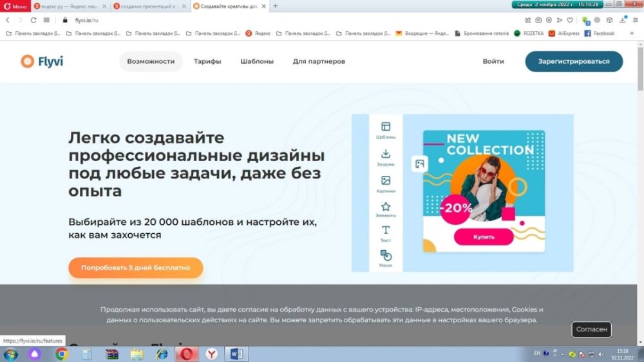
Task: Click the NEW COLLECTION design preview image
Action: pyautogui.click(x=484, y=191)
